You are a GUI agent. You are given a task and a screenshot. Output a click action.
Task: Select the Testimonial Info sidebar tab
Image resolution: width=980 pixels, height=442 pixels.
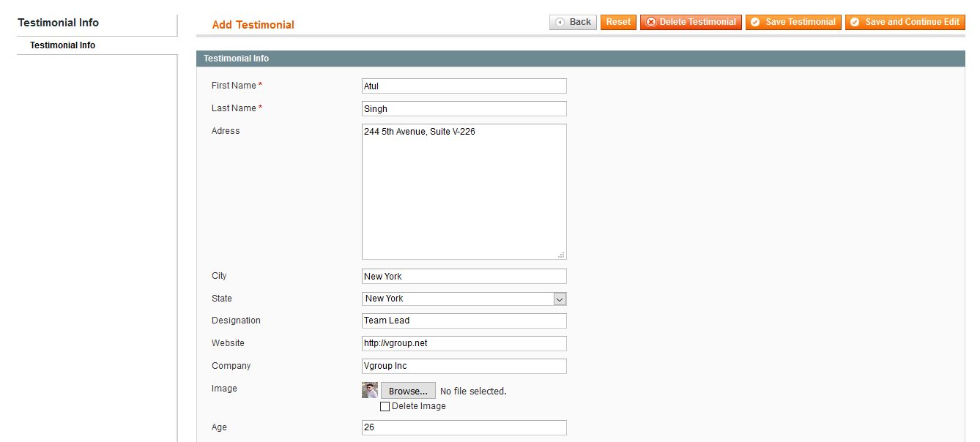63,45
